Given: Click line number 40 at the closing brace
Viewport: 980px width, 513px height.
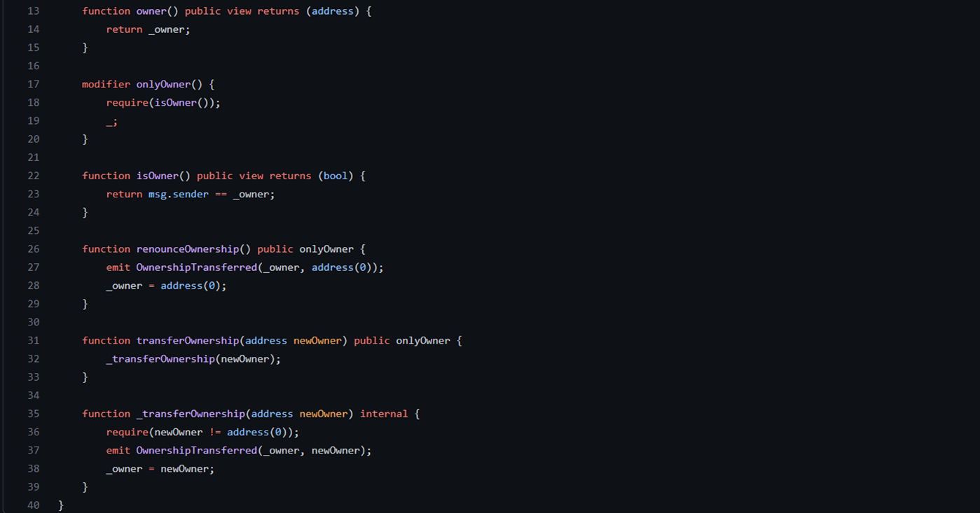Looking at the screenshot, I should point(34,505).
